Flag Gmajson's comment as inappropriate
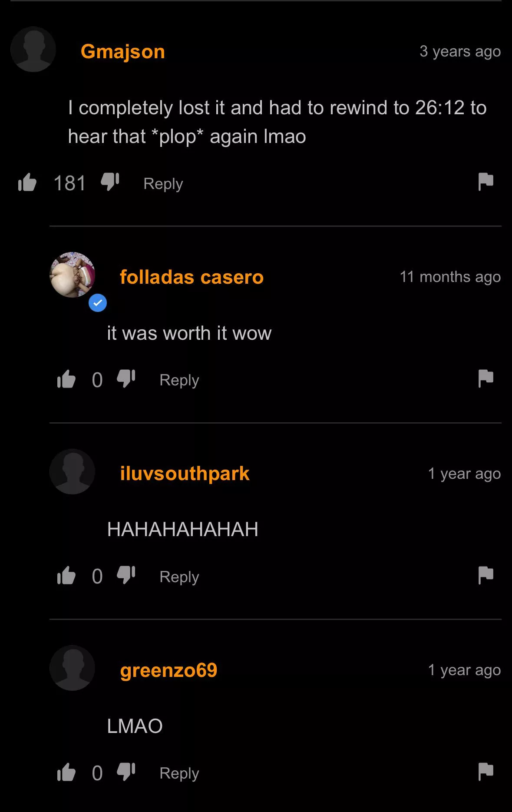 (x=486, y=182)
